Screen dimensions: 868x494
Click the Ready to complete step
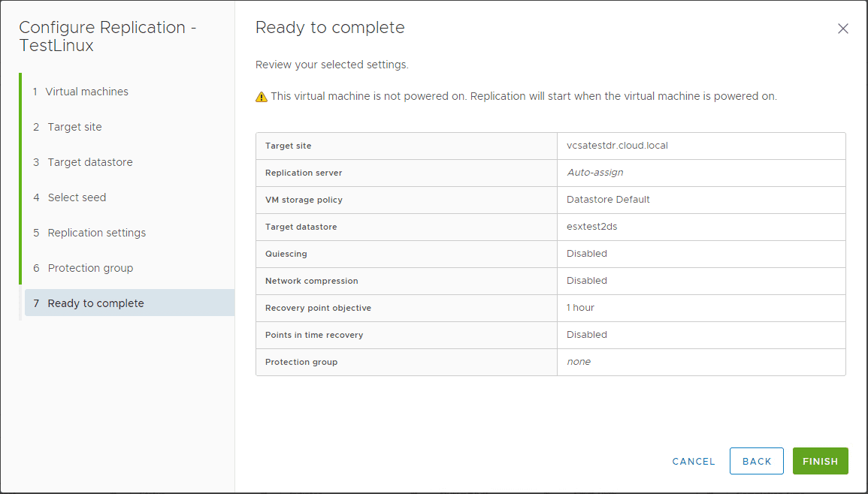pos(95,303)
